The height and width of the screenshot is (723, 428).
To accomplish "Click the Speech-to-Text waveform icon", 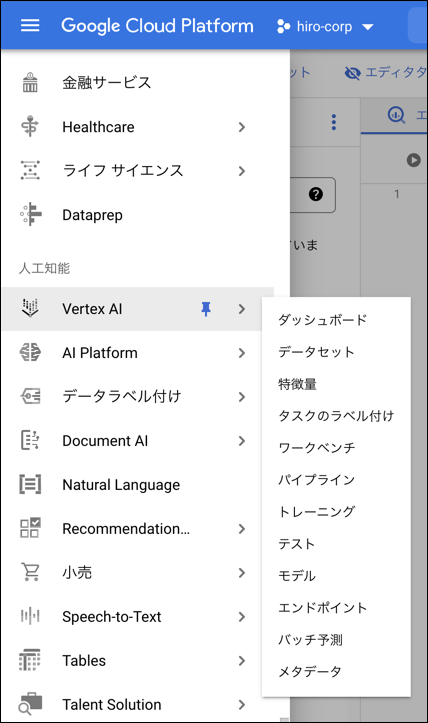I will click(x=30, y=616).
